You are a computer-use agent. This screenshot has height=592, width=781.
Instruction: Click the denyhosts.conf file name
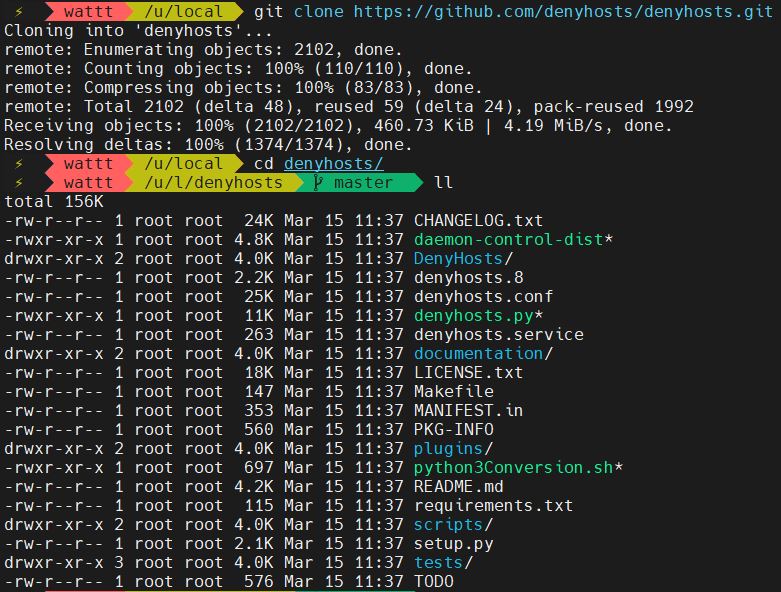[483, 296]
